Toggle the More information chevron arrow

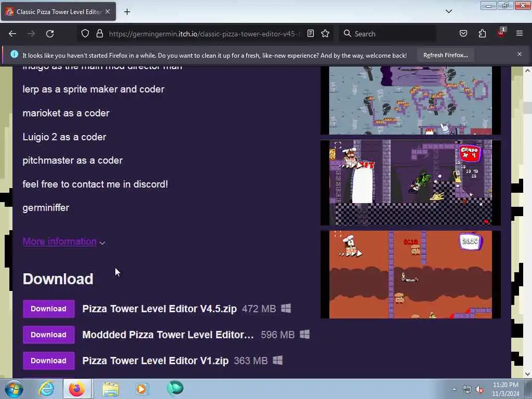tap(102, 243)
